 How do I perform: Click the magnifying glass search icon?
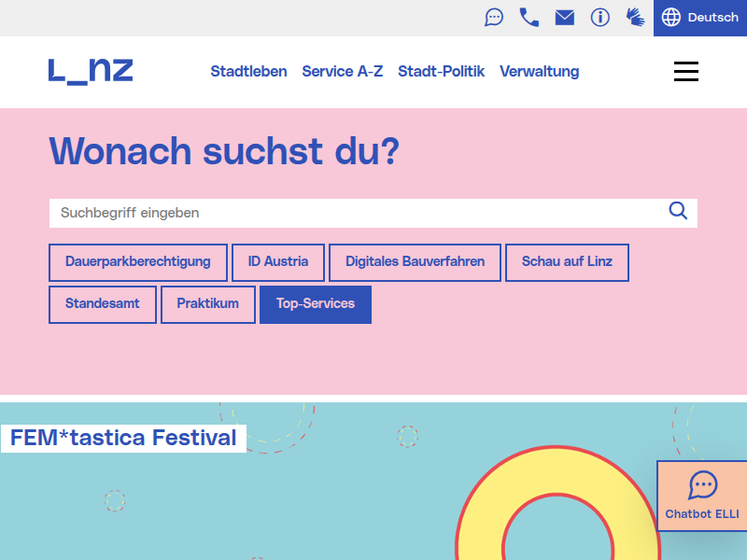click(x=678, y=211)
